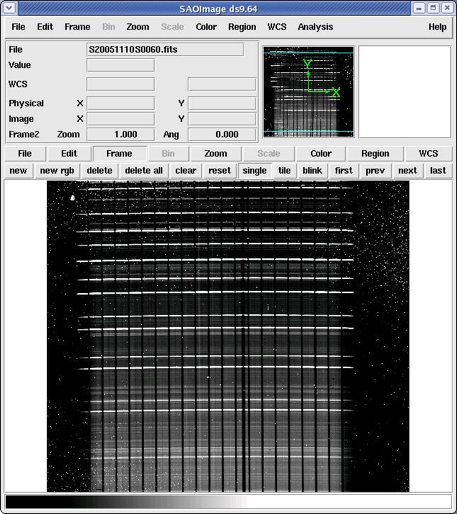Switch to the Region button bar tab
Screen dimensions: 457x514
375,154
